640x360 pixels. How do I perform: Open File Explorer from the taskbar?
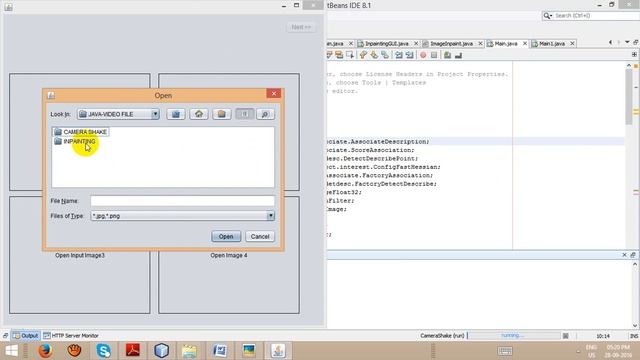pos(189,351)
